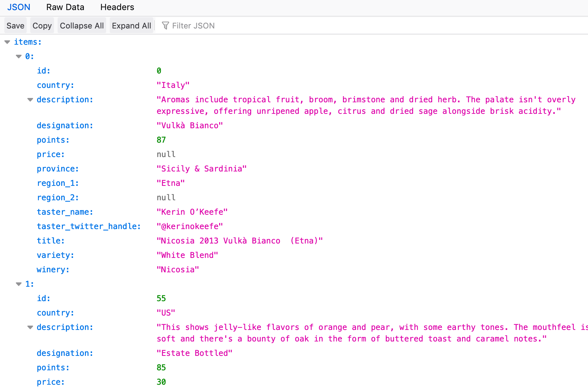Collapse the items root node
Image resolution: width=588 pixels, height=389 pixels.
[x=7, y=42]
